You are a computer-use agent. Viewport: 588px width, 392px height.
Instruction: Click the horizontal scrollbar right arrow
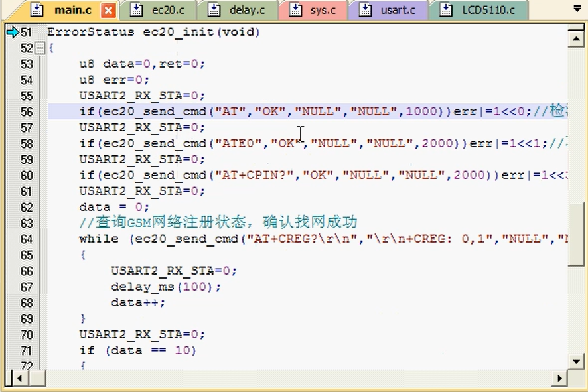click(x=559, y=378)
